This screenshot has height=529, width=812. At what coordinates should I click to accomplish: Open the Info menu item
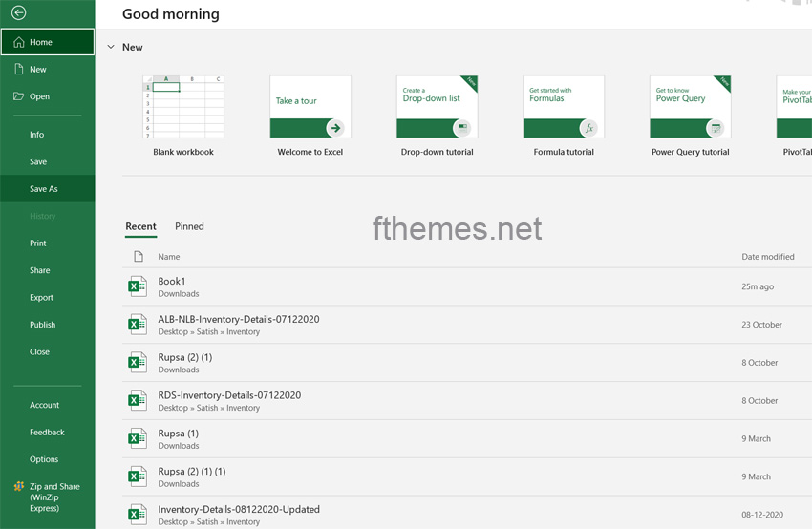tap(47, 135)
